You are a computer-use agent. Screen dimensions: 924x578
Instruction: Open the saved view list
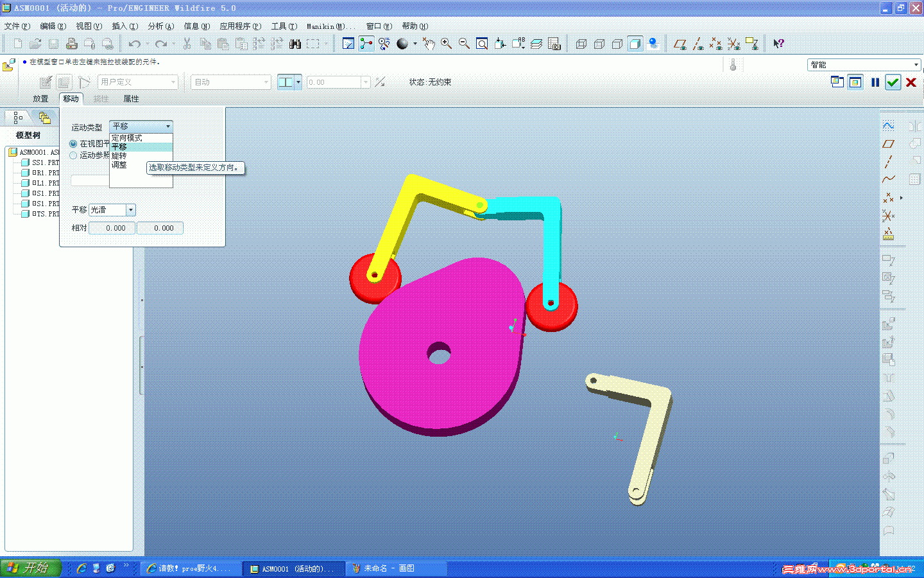[518, 44]
